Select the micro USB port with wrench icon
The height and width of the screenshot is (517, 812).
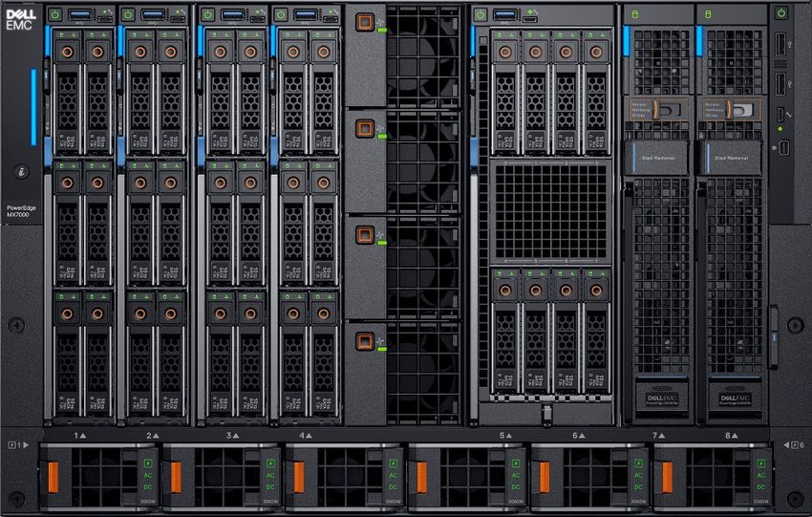pyautogui.click(x=780, y=114)
